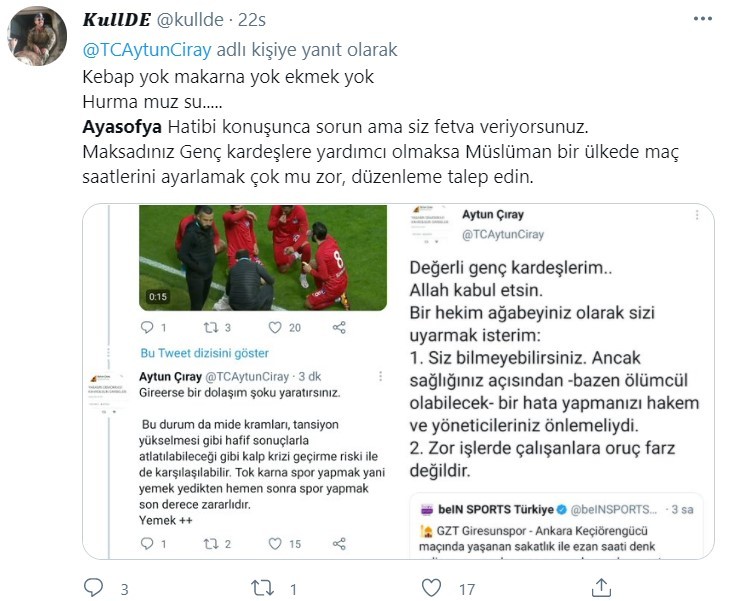Play the 0:15 football video thumbnail
Viewport: 729px width, 601px height.
tap(263, 258)
